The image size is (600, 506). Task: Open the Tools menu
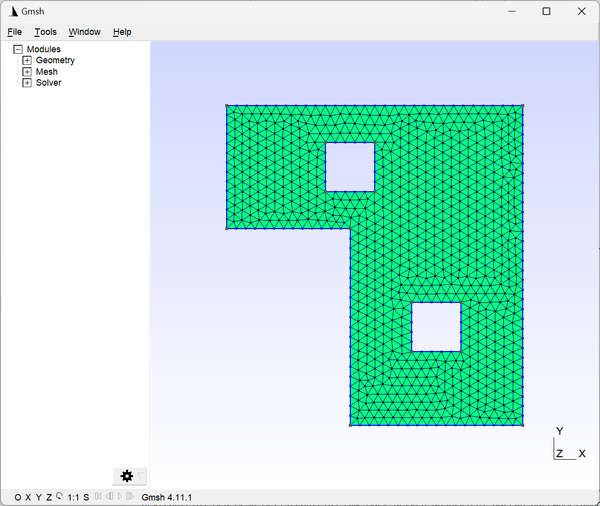pos(46,32)
